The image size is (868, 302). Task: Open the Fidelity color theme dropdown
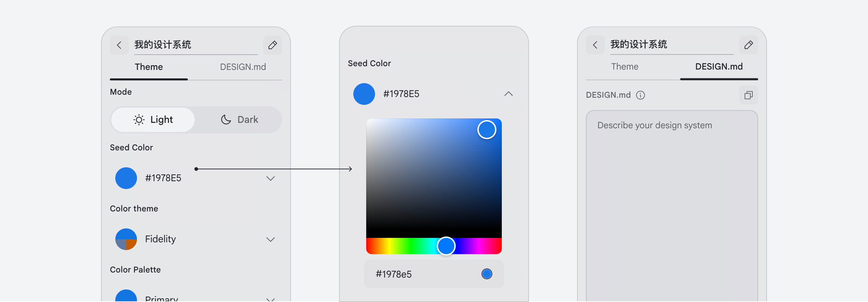click(270, 239)
